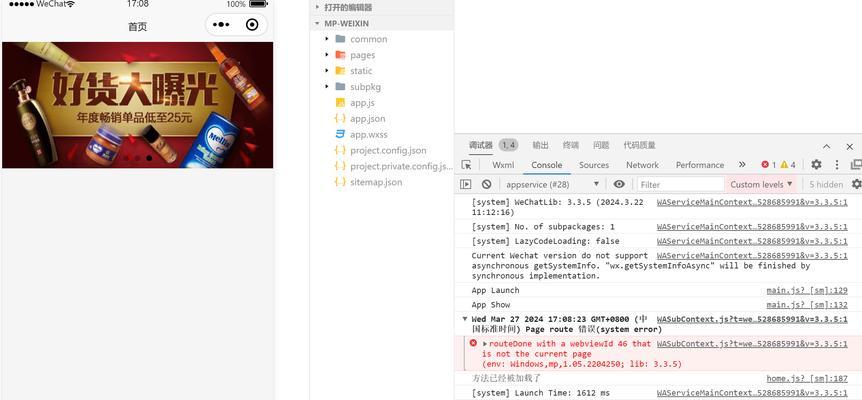The height and width of the screenshot is (400, 862).
Task: Click the 5 hidden messages label
Action: point(826,185)
